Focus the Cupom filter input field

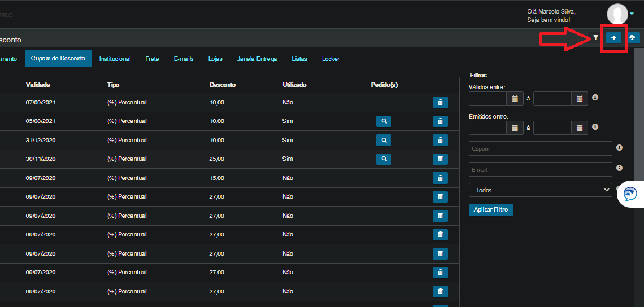541,148
